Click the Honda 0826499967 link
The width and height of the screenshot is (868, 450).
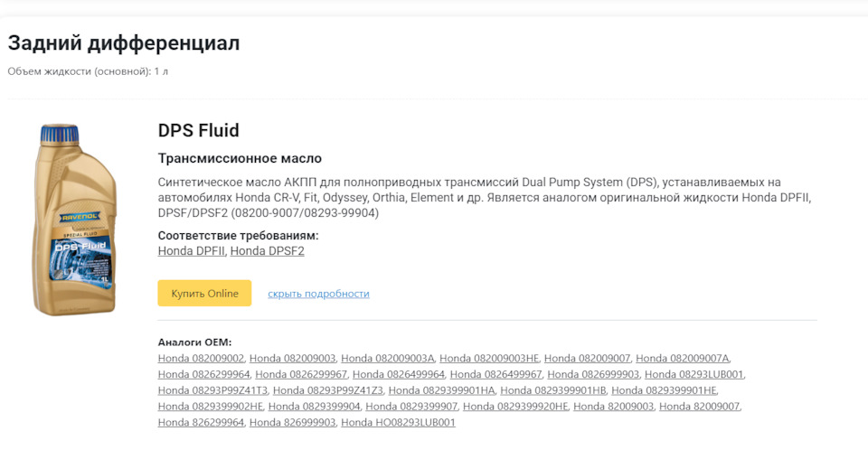[496, 374]
